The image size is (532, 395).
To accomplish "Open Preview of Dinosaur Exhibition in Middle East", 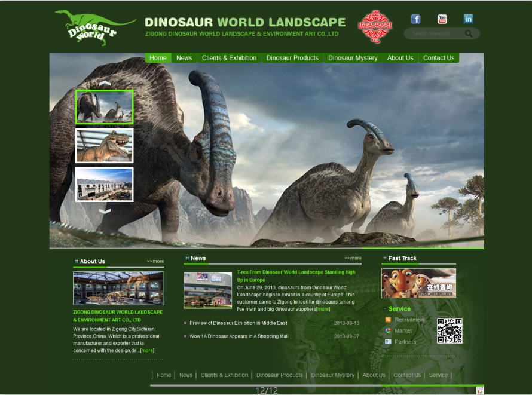I will 238,323.
